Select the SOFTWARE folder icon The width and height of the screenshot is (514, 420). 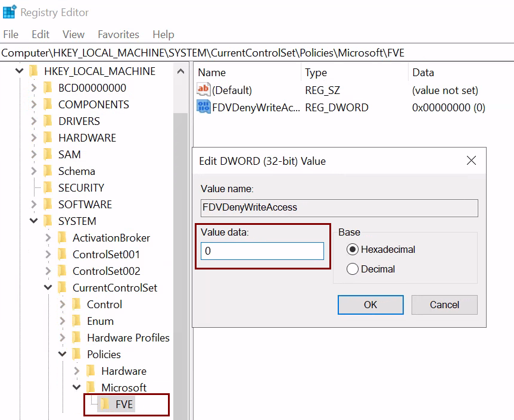coord(48,204)
